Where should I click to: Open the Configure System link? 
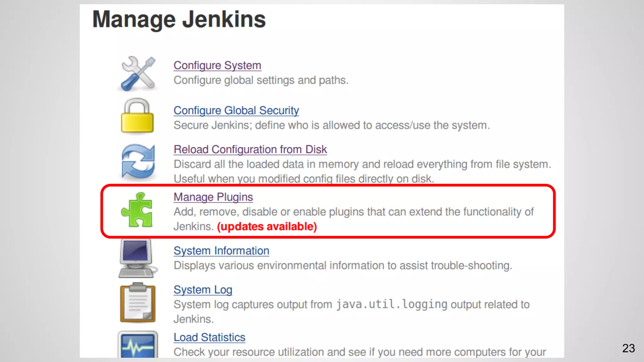[217, 65]
